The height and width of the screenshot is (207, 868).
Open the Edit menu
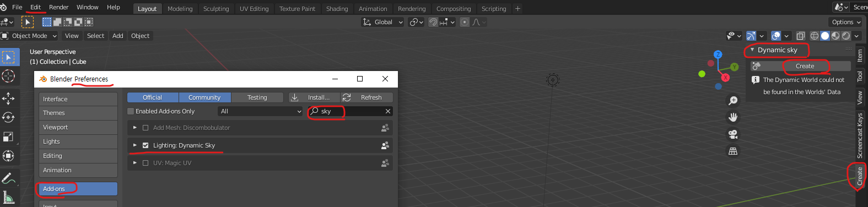pos(35,7)
